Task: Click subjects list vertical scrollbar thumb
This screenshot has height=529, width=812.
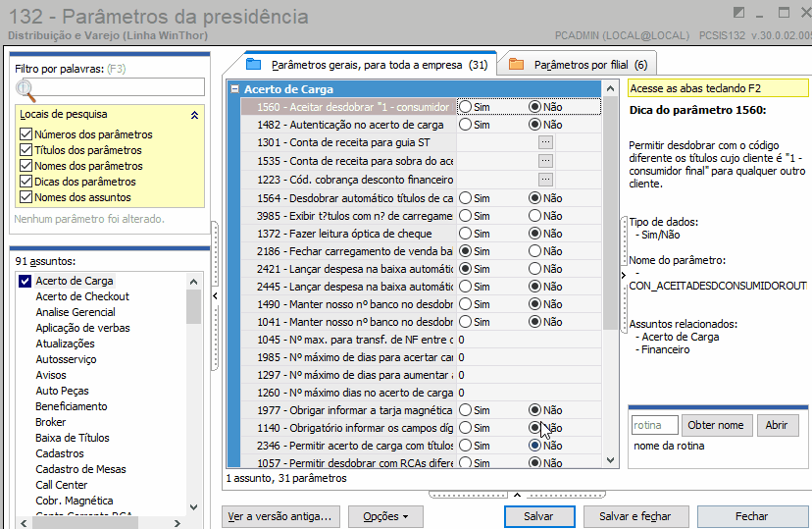Action: coord(193,307)
